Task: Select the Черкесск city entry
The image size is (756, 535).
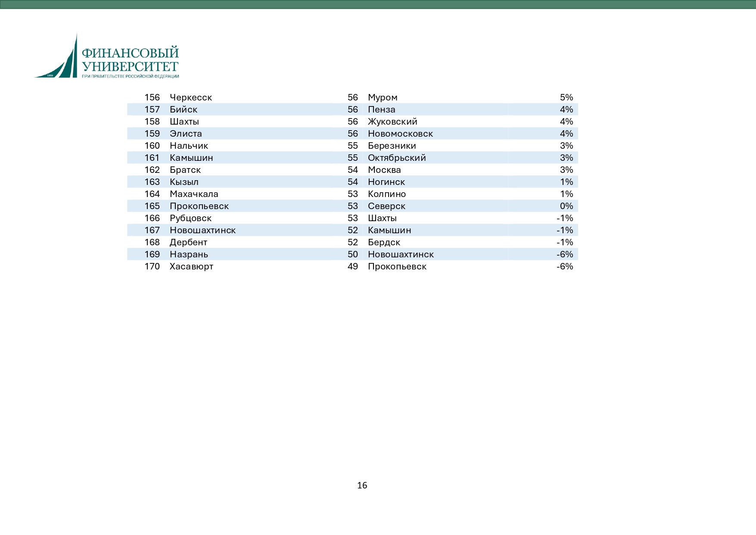Action: pyautogui.click(x=191, y=97)
